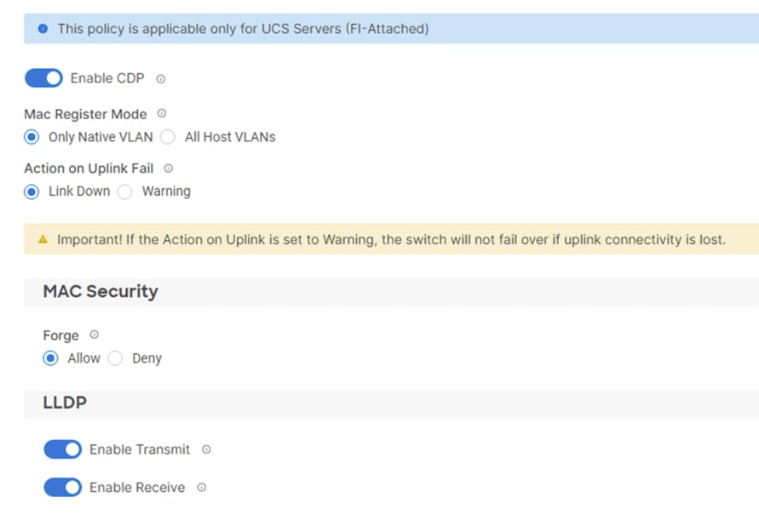759x532 pixels.
Task: Click the info icon beside Enable CDP
Action: click(x=161, y=79)
